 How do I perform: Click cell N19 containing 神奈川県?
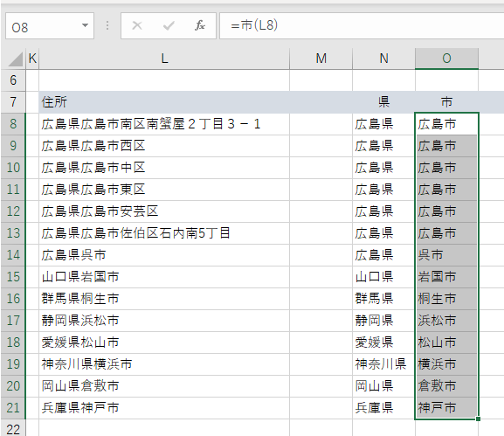(x=383, y=364)
